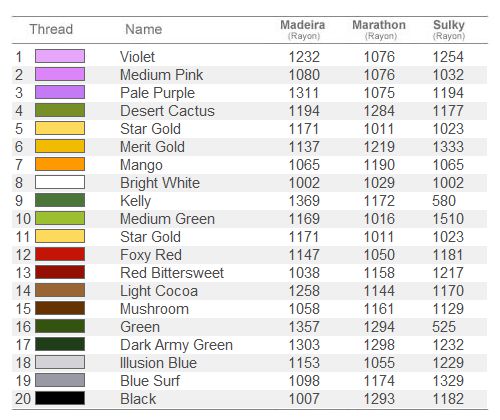The image size is (500, 420).
Task: Click the Kelly thread name
Action: point(136,201)
